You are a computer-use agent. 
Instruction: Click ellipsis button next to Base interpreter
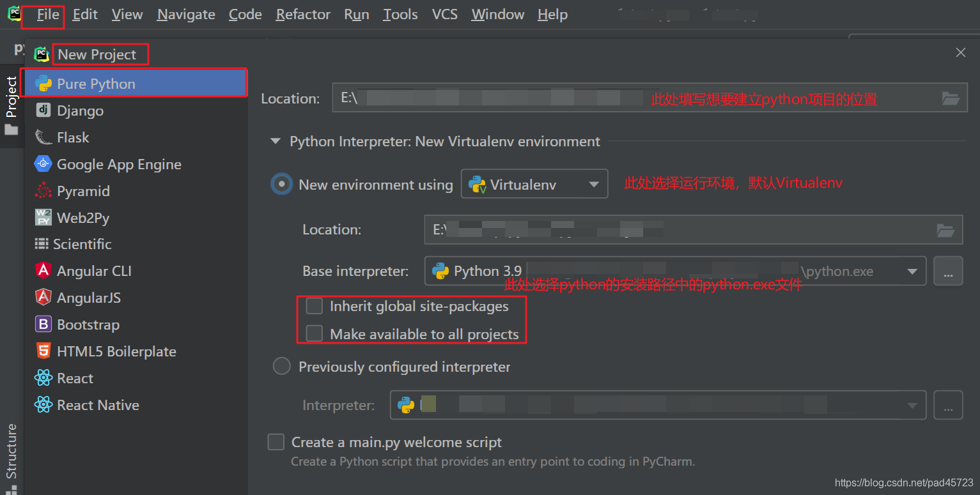coord(948,271)
